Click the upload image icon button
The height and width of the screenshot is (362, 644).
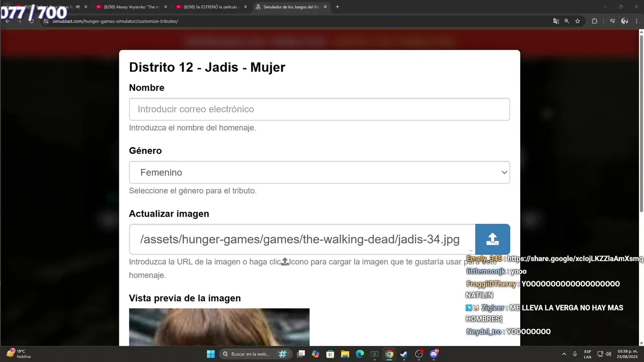click(493, 239)
